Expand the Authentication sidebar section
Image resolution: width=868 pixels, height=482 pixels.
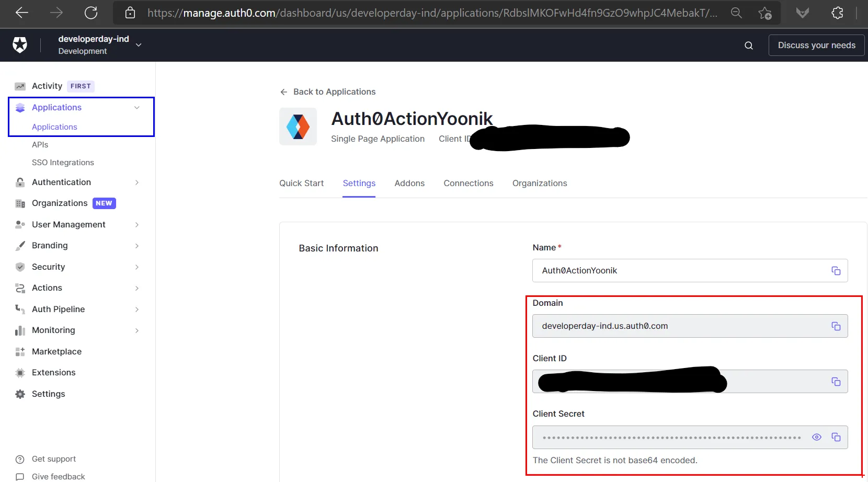coord(137,182)
